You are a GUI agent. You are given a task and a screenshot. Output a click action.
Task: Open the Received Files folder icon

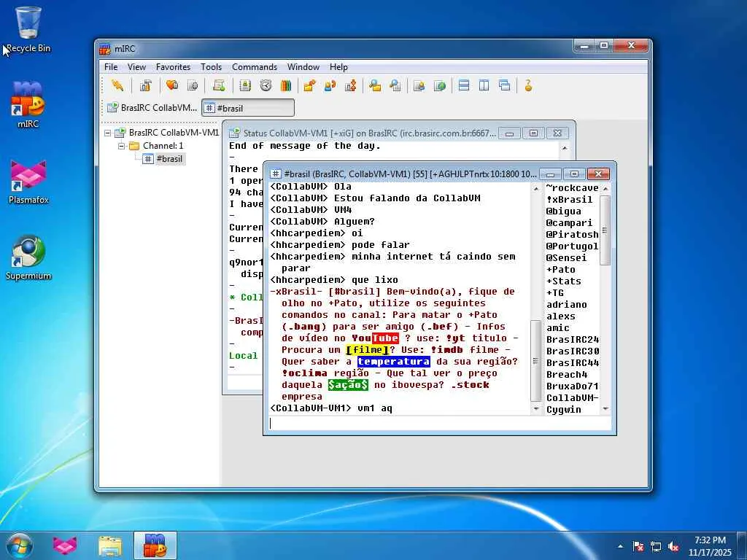click(375, 86)
